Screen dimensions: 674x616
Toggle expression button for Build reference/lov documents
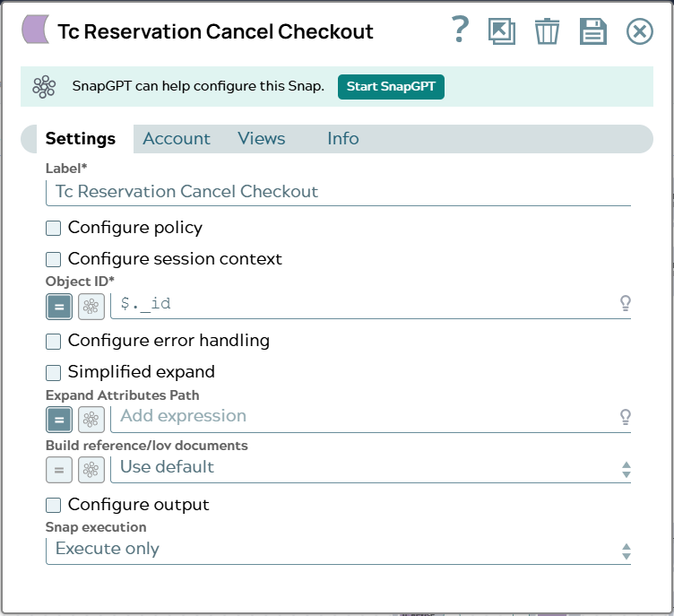59,470
